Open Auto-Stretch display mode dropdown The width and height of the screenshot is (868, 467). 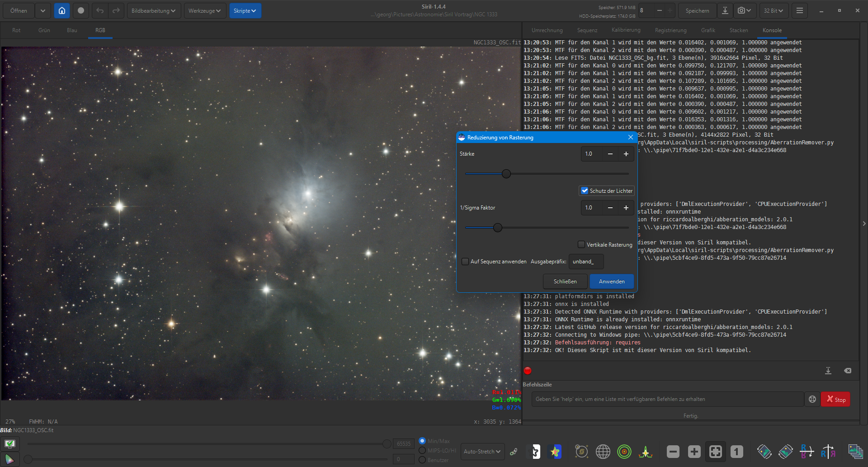click(482, 452)
